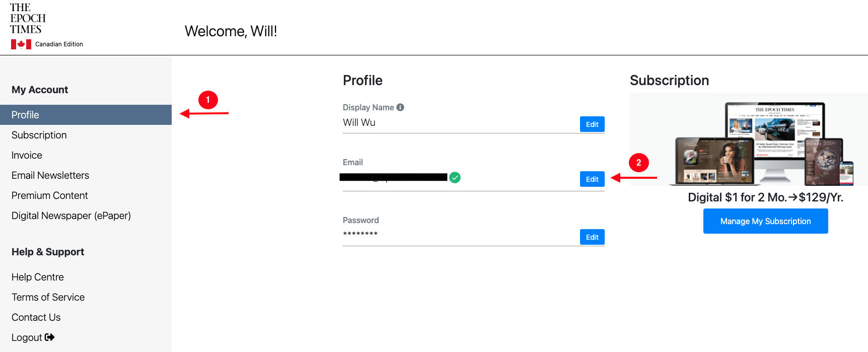Click the Logout arrow icon
This screenshot has width=868, height=352.
pos(49,337)
